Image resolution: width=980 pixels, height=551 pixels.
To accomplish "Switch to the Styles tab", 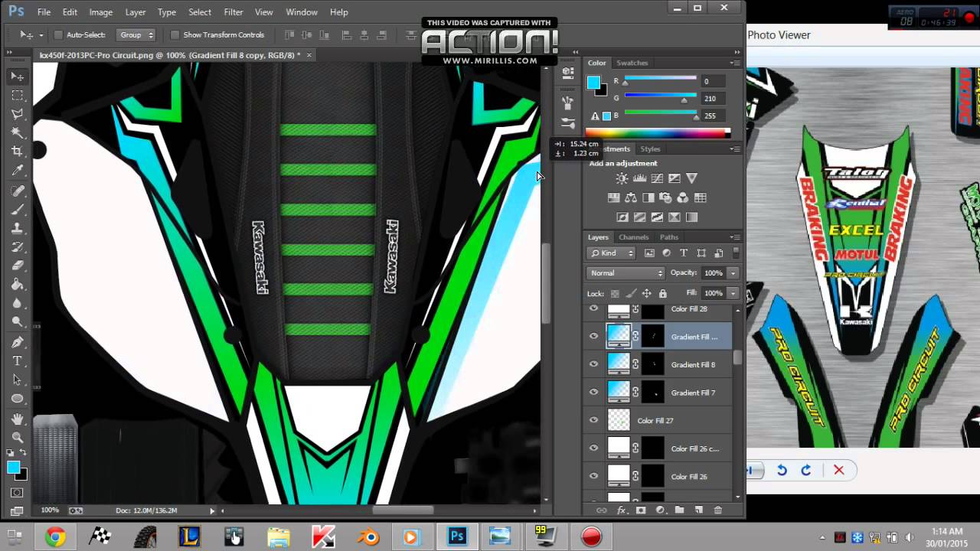I will [x=650, y=149].
